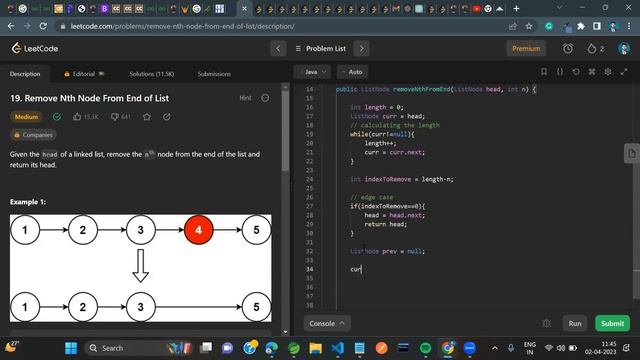The width and height of the screenshot is (640, 360).
Task: Toggle Chrome side panel icon
Action: pyautogui.click(x=597, y=26)
